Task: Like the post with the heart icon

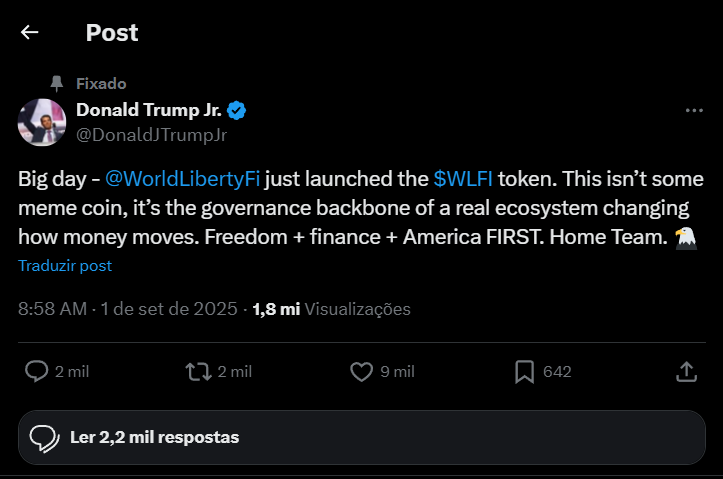Action: point(362,372)
